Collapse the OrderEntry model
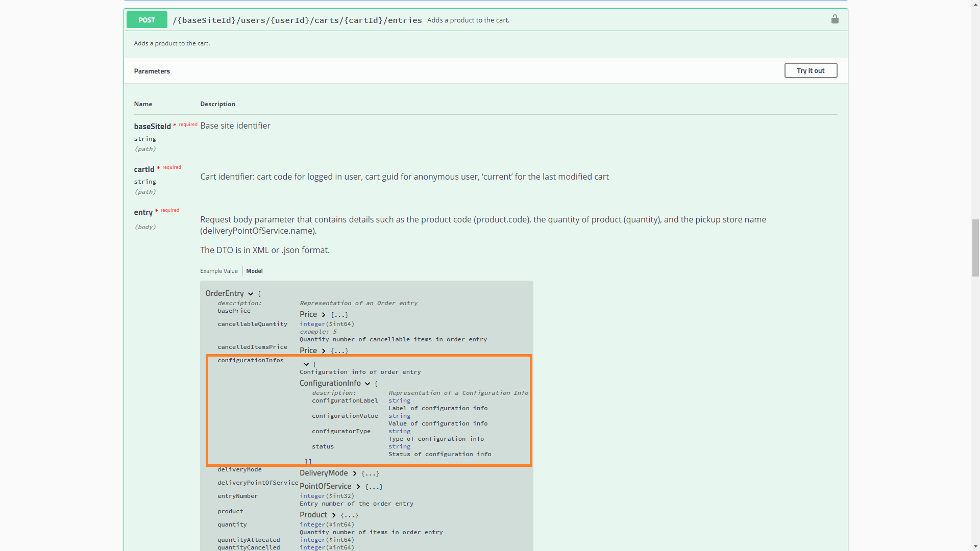Image resolution: width=980 pixels, height=551 pixels. (x=250, y=293)
